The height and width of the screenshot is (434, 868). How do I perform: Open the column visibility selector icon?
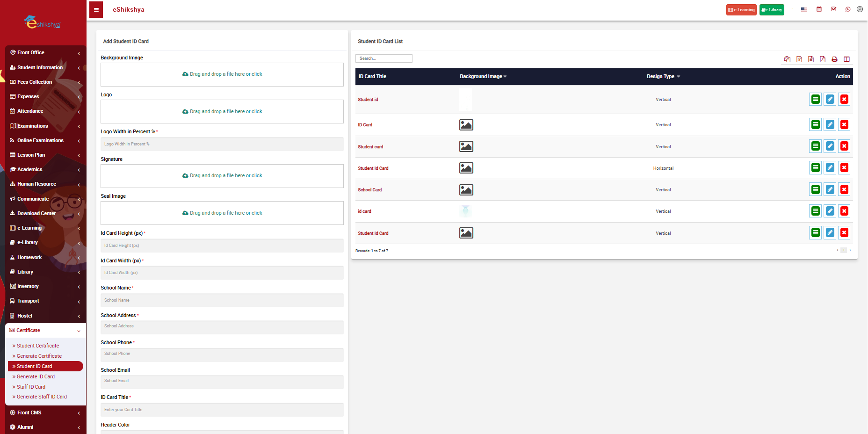pyautogui.click(x=846, y=59)
